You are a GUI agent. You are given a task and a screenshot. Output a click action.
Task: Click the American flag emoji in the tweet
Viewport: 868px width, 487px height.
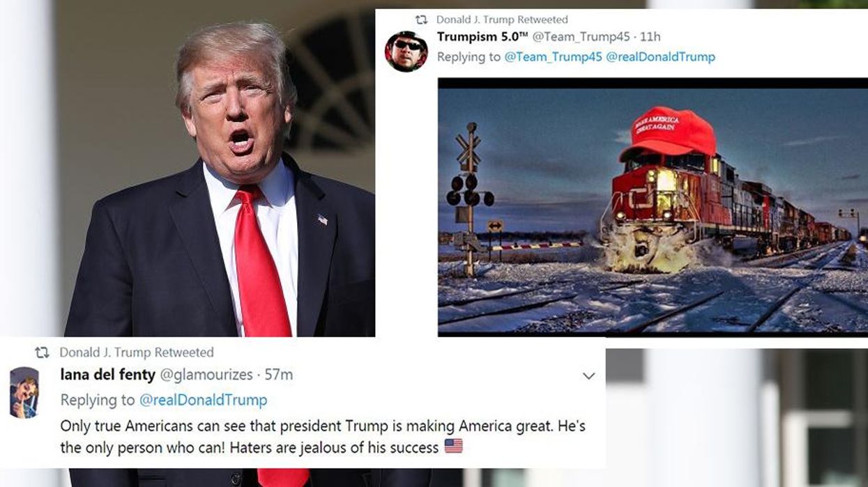point(453,446)
